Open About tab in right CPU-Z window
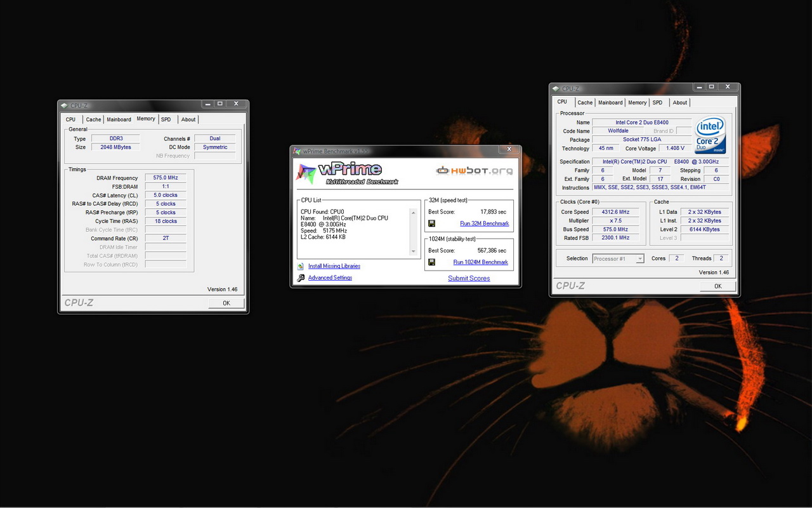This screenshot has width=812, height=508. [x=680, y=102]
